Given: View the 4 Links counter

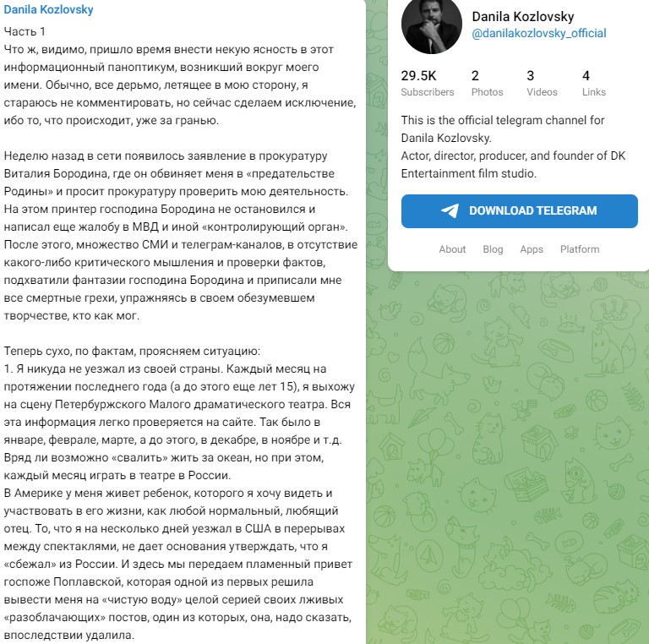Looking at the screenshot, I should click(593, 83).
